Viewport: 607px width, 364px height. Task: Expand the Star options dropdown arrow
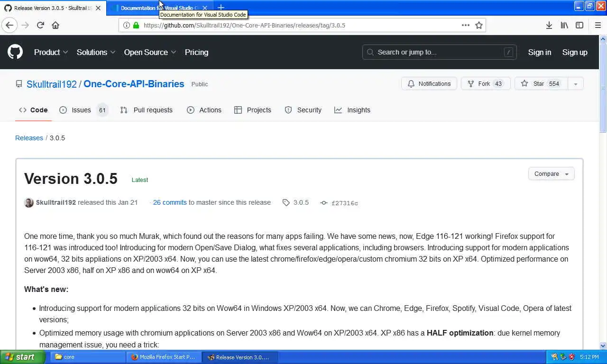click(x=575, y=84)
